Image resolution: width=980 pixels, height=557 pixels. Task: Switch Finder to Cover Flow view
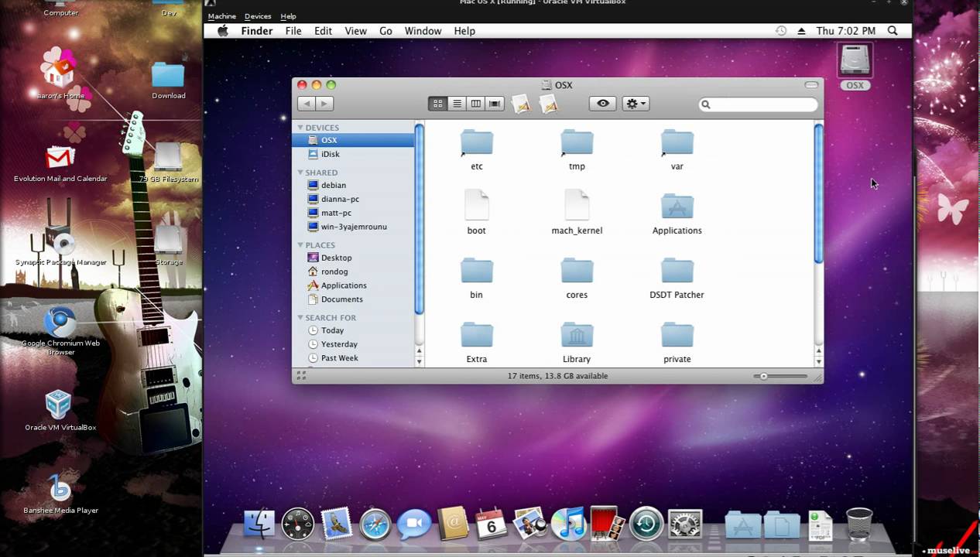[495, 104]
